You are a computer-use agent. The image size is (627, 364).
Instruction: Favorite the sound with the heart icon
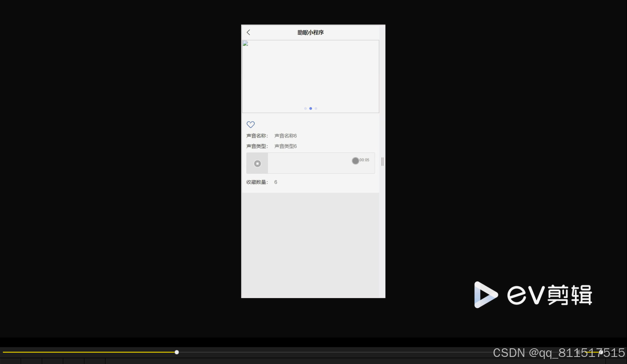pos(251,125)
